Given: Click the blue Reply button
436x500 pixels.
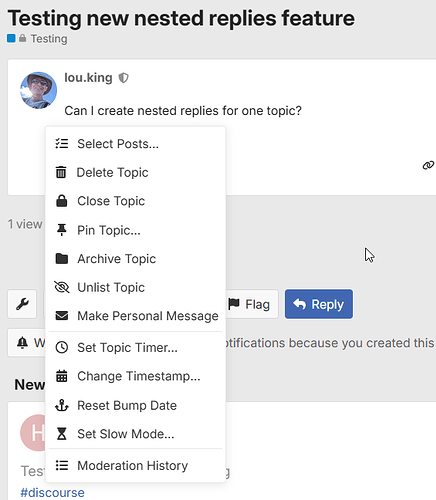Looking at the screenshot, I should tap(319, 304).
